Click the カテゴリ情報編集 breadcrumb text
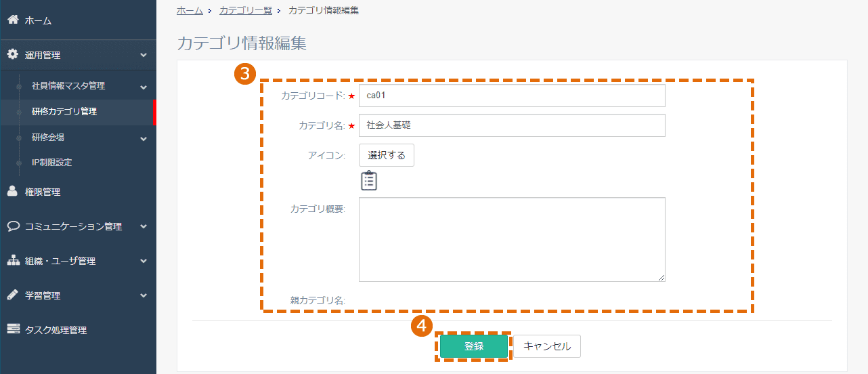Image resolution: width=868 pixels, height=374 pixels. (x=324, y=10)
